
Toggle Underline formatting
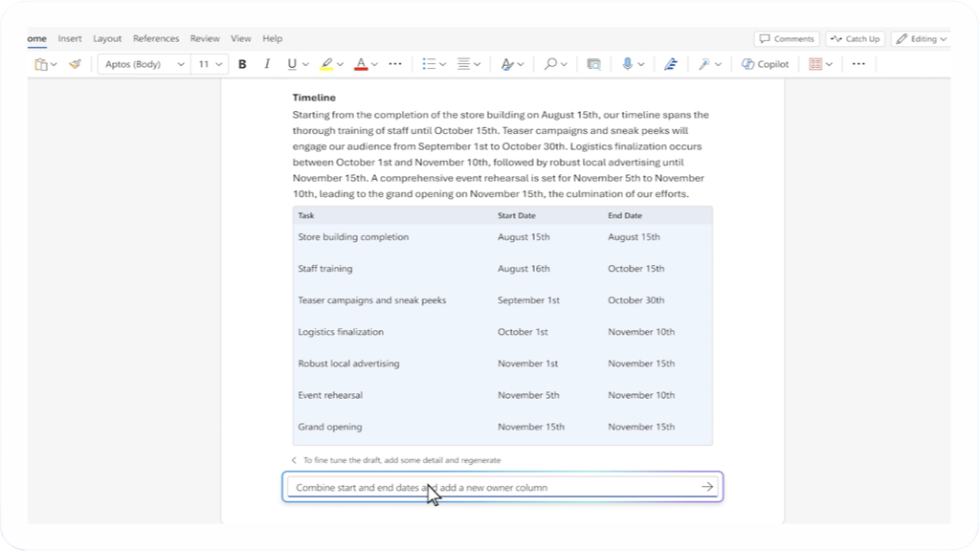click(x=292, y=64)
